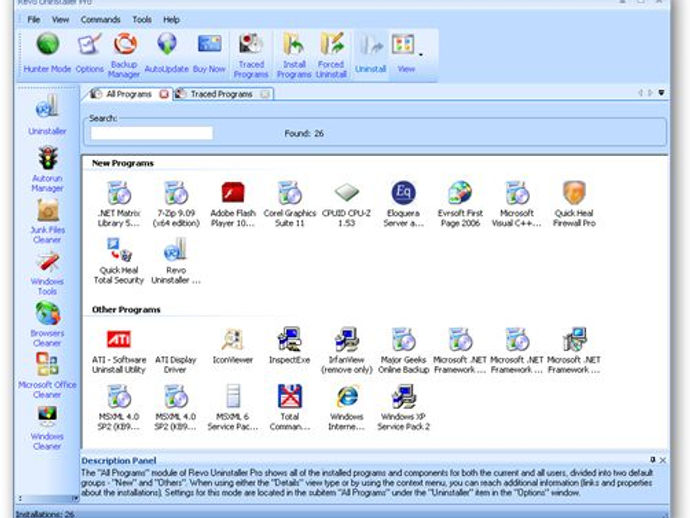The height and width of the screenshot is (518, 690).
Task: Open the Commands menu
Action: [x=100, y=19]
